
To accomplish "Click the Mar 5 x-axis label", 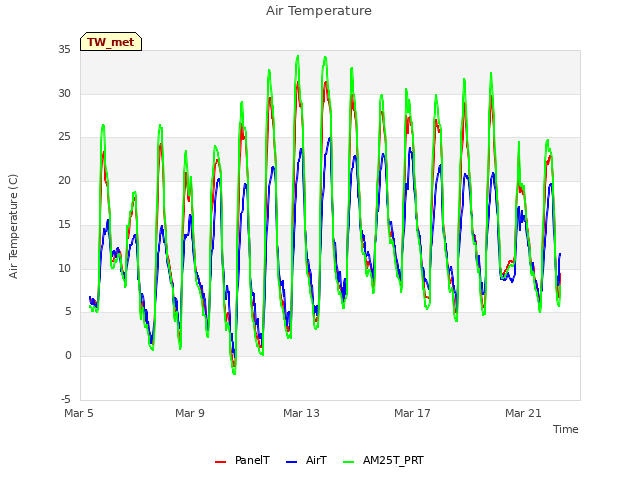I will point(79,413).
